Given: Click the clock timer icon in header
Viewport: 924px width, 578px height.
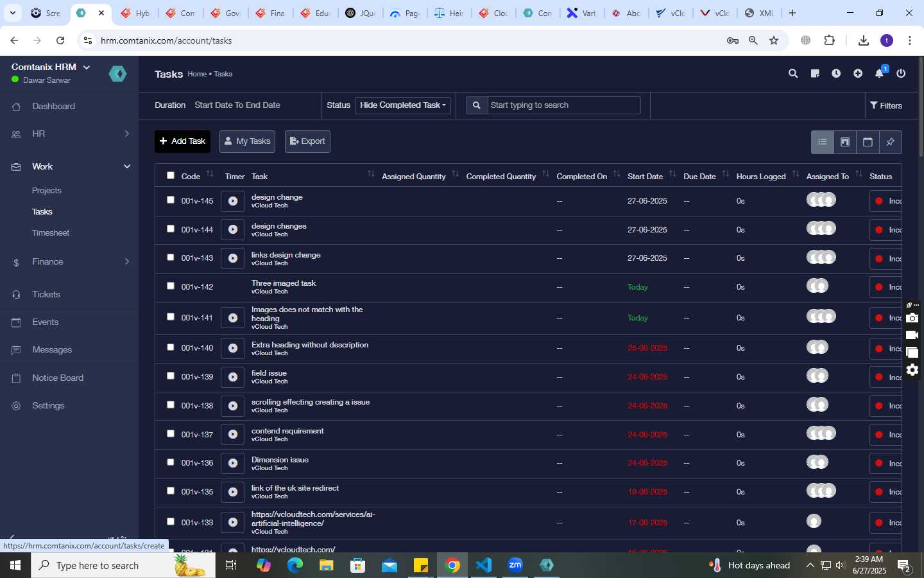Looking at the screenshot, I should coord(836,74).
